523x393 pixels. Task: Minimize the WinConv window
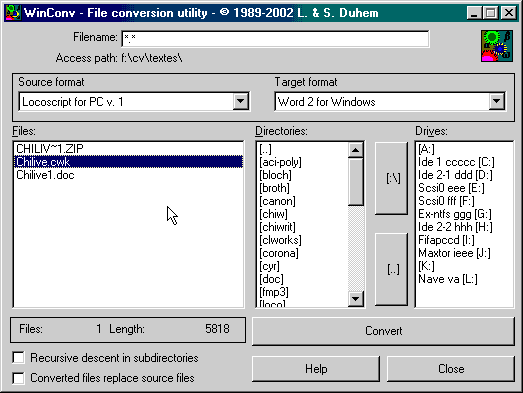tap(474, 13)
